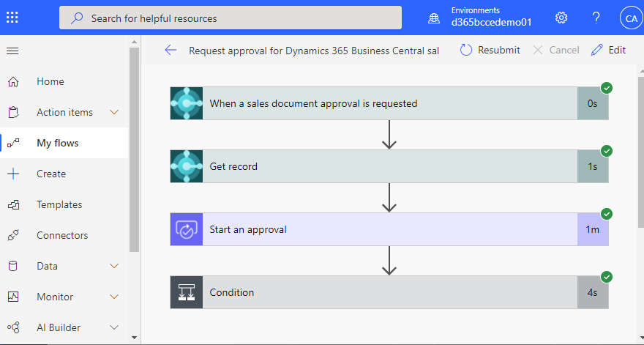Go back using the left arrow
This screenshot has width=644, height=345.
tap(171, 50)
